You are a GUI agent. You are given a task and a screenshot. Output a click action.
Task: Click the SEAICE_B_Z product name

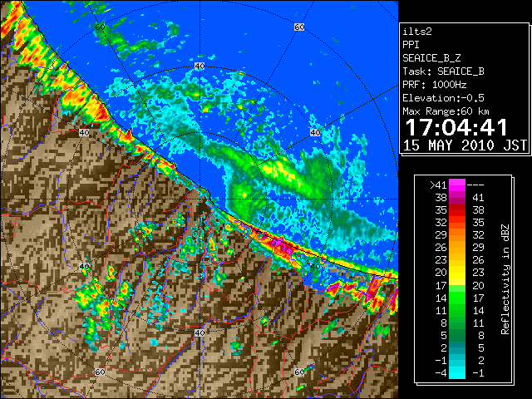431,58
